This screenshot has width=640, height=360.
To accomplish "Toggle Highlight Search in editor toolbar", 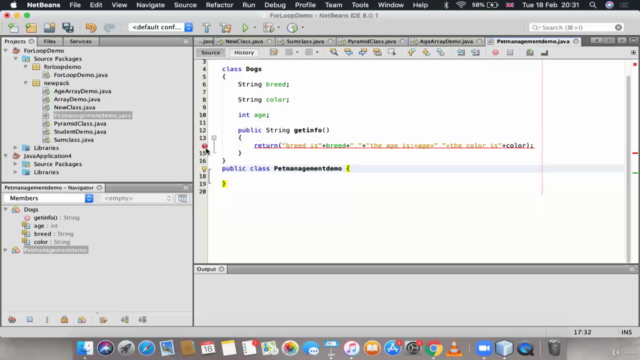I will click(x=377, y=52).
